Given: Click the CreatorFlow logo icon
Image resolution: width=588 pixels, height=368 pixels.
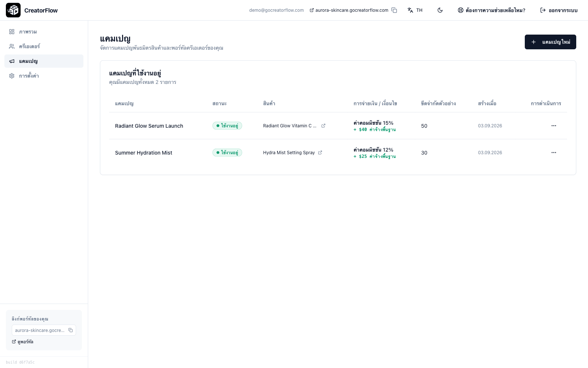Looking at the screenshot, I should point(13,10).
